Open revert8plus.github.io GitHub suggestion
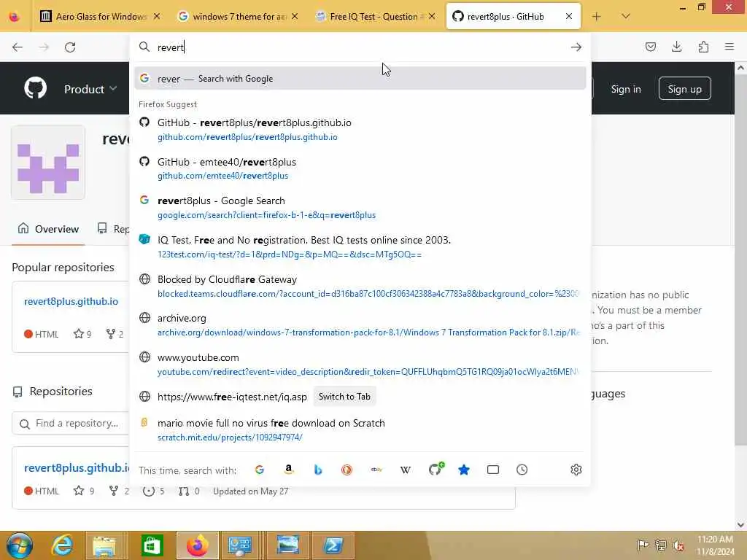This screenshot has height=560, width=747. [x=360, y=130]
